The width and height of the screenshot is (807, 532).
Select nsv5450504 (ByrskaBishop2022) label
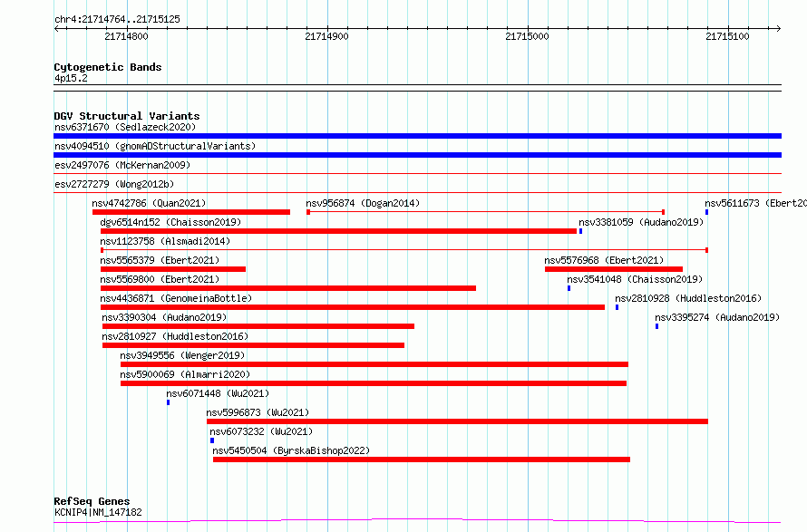click(x=291, y=450)
